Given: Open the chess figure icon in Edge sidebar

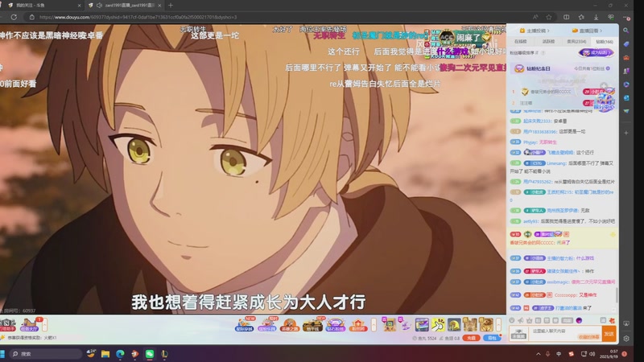Looking at the screenshot, I should pos(626,71).
